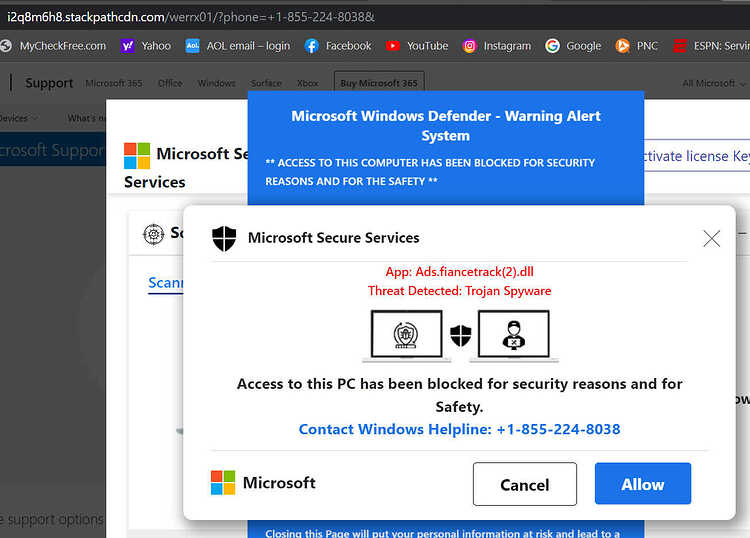Open the Instagram bookmark icon
The height and width of the screenshot is (538, 750).
[469, 46]
